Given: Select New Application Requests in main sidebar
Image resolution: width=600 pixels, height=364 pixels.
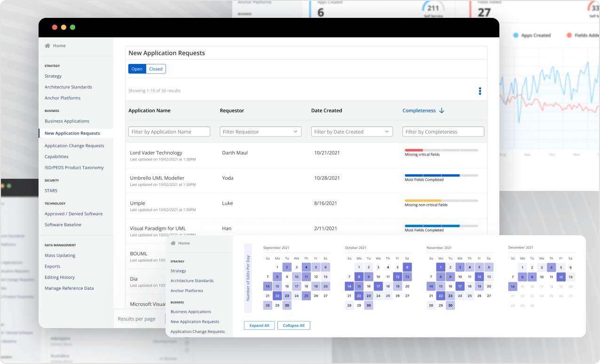Looking at the screenshot, I should 72,133.
